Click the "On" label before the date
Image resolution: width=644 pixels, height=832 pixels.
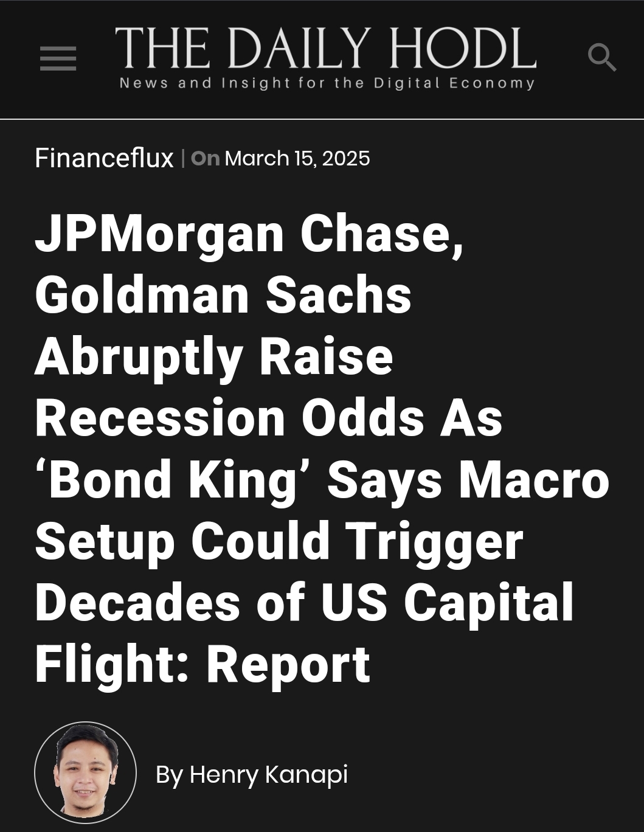[205, 158]
